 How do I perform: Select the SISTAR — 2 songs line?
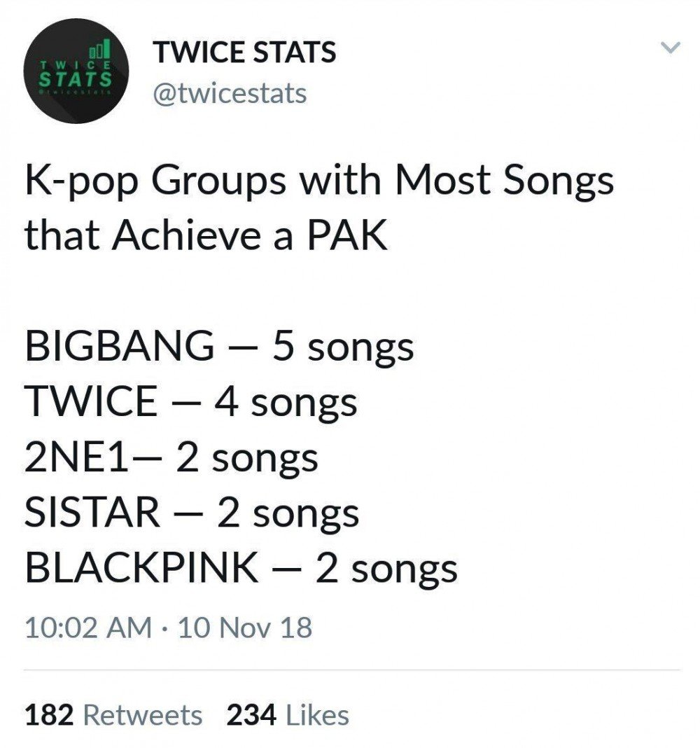pyautogui.click(x=192, y=513)
